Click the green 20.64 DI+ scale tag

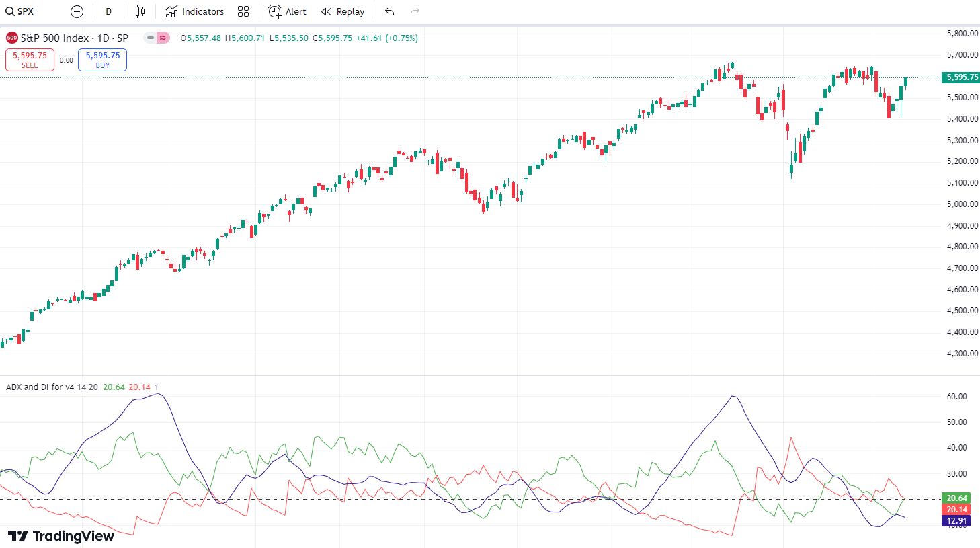click(956, 498)
